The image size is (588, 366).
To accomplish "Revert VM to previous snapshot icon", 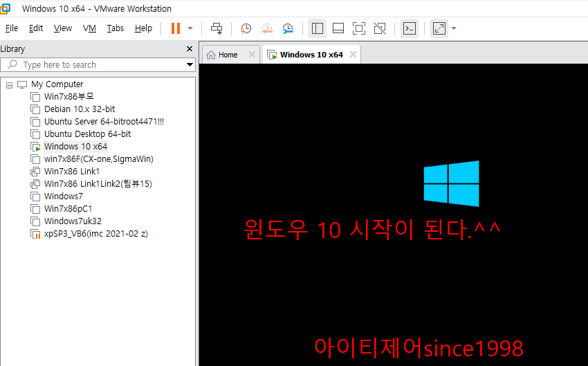I will (267, 28).
